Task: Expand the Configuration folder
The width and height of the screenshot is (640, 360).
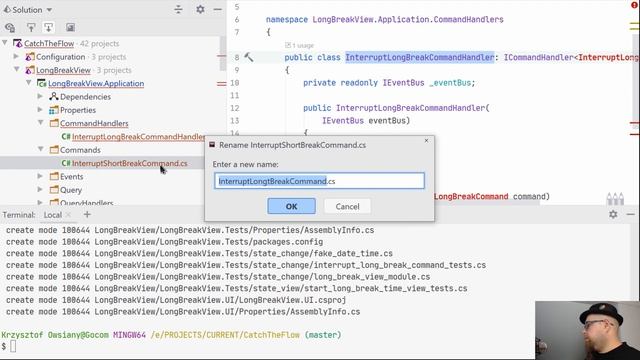Action: (16, 56)
